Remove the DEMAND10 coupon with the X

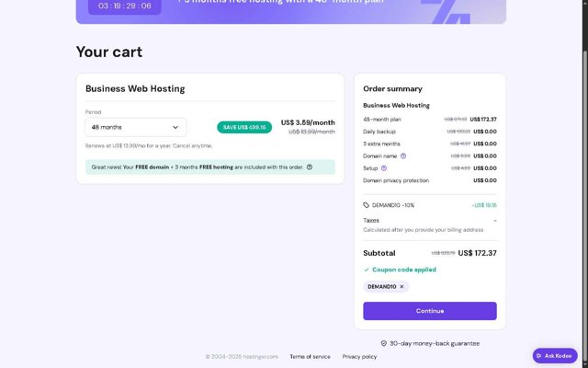pyautogui.click(x=401, y=286)
